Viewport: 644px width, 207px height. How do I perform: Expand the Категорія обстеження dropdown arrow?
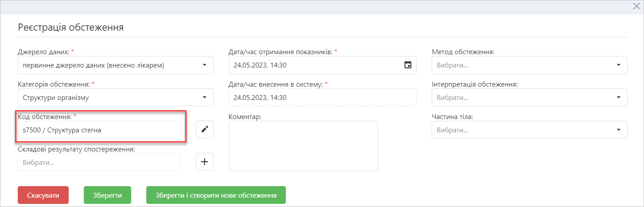(x=204, y=97)
